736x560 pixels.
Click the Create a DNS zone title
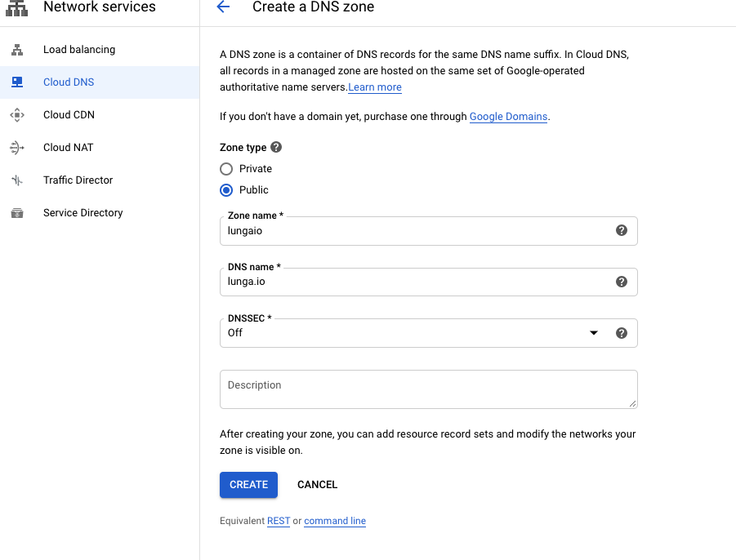(313, 7)
